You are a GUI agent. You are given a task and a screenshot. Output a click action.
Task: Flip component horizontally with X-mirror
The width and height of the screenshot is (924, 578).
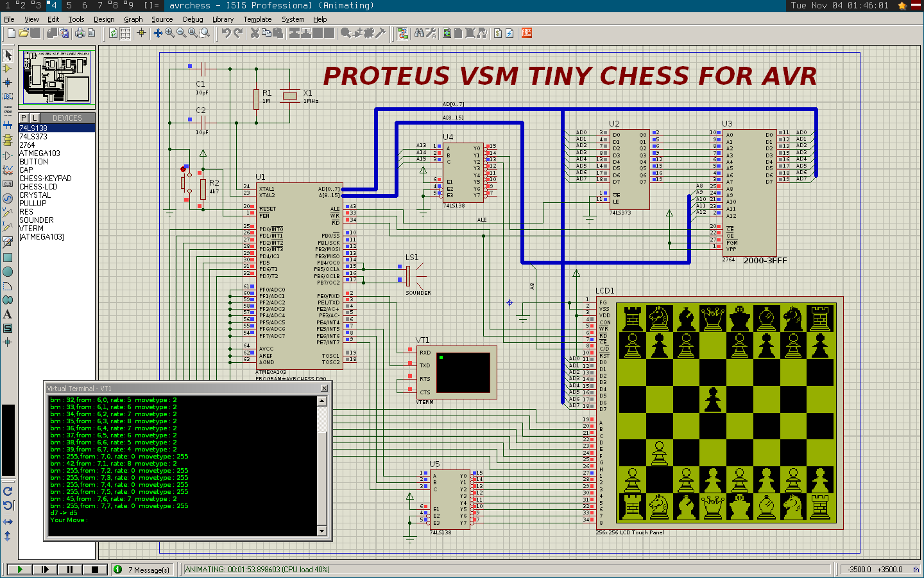click(x=8, y=521)
